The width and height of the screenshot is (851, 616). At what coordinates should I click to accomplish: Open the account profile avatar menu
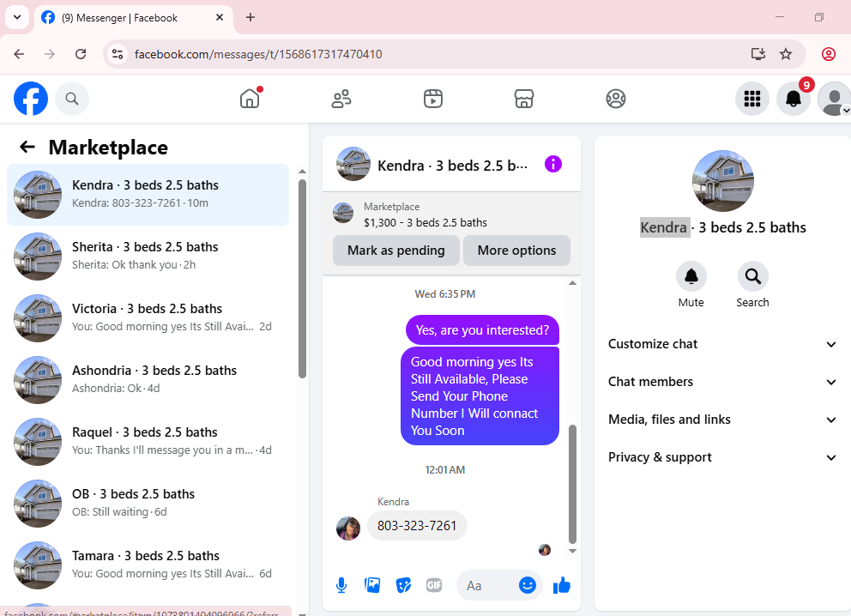(834, 99)
